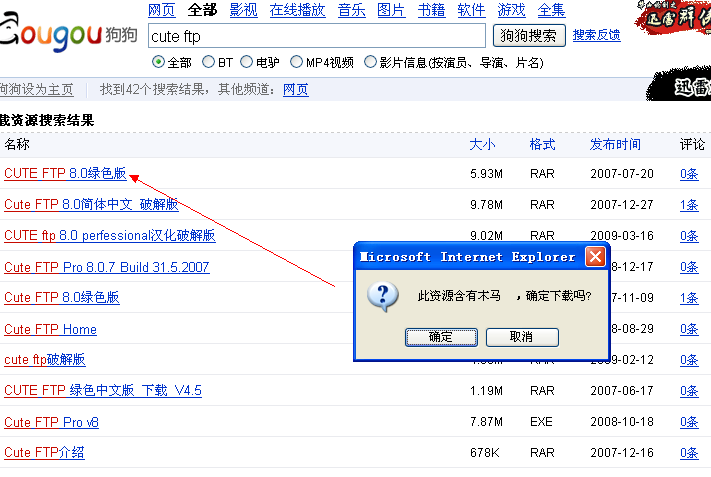Click date 2007-12-27 in results
The image size is (711, 477).
pyautogui.click(x=622, y=204)
